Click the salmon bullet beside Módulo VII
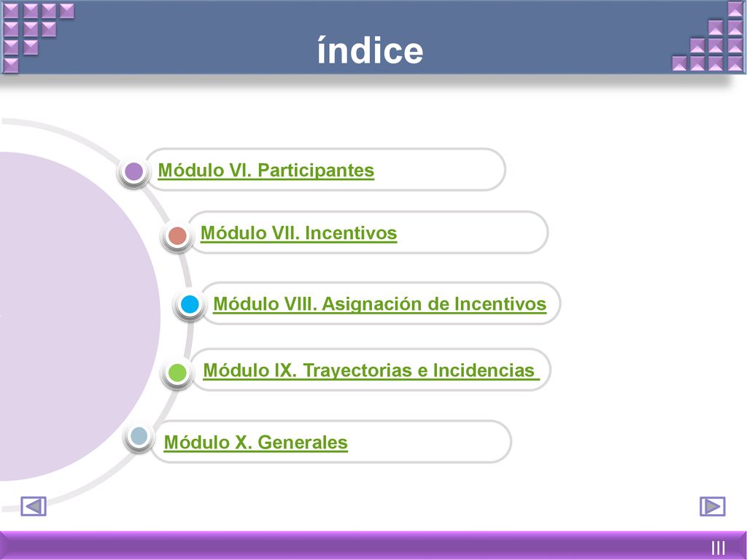747x560 pixels. 178,236
